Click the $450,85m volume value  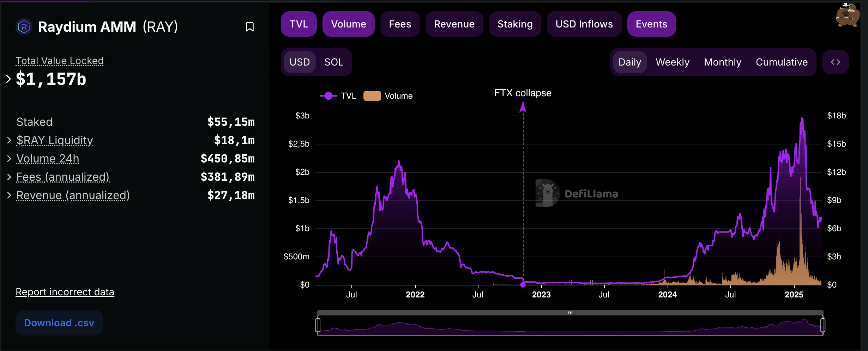tap(228, 159)
